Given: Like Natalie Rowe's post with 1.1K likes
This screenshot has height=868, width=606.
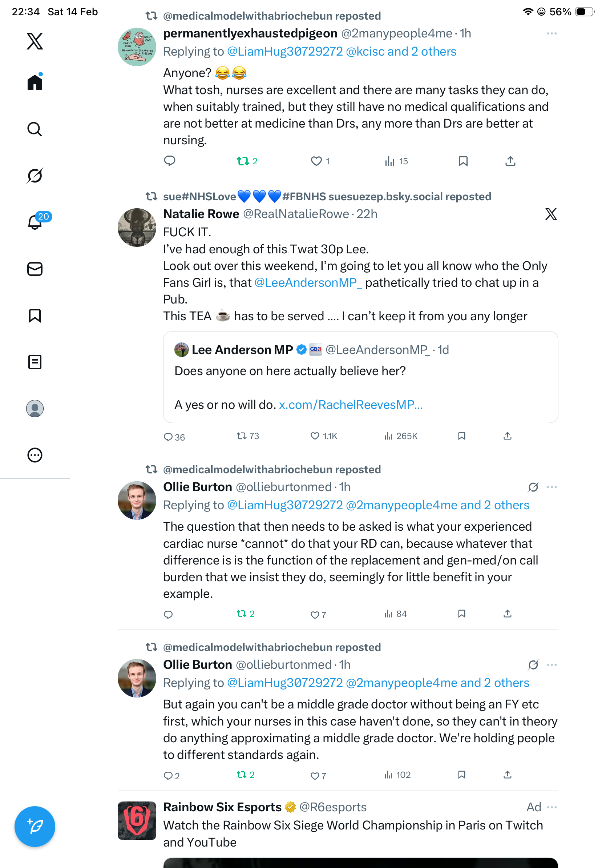Looking at the screenshot, I should (x=315, y=436).
